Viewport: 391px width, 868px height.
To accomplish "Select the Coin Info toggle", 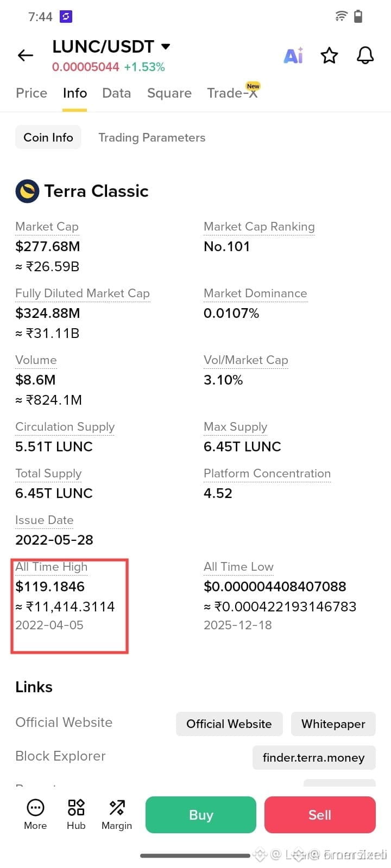I will coord(48,137).
